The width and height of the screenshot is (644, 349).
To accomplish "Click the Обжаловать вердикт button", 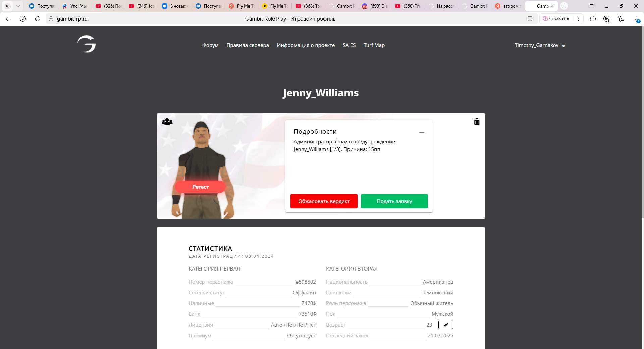I will [x=324, y=201].
